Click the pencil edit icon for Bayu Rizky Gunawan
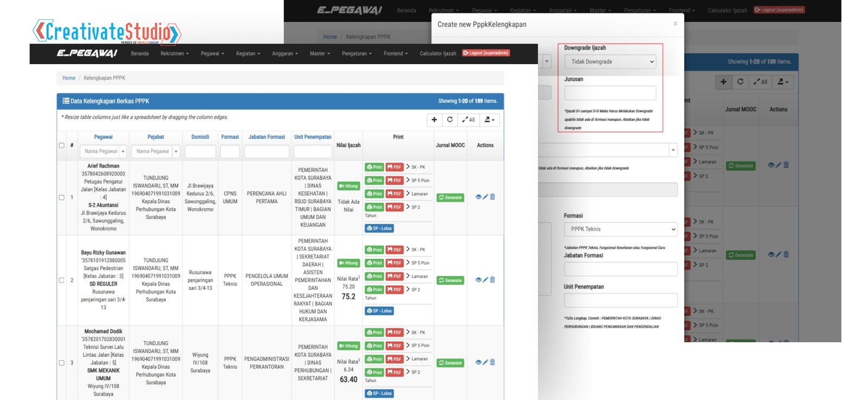 (x=486, y=280)
